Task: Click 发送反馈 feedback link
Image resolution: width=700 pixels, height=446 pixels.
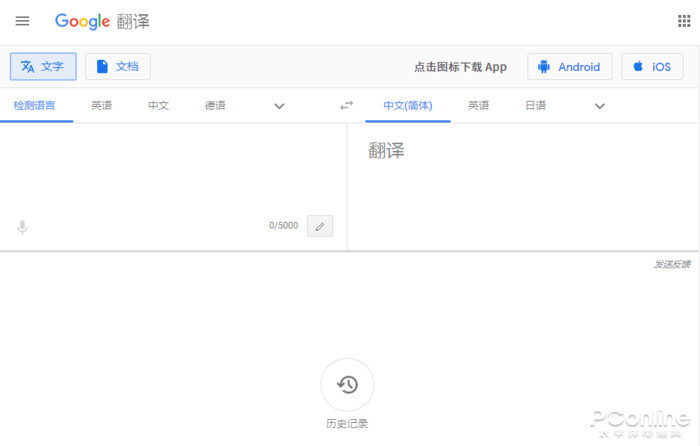Action: [x=672, y=264]
